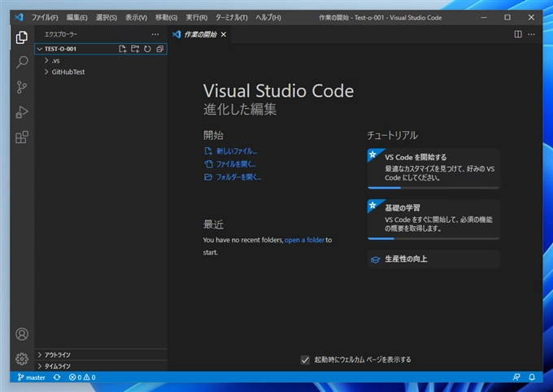This screenshot has width=553, height=392.
Task: Click the New Folder icon in TEST-O-001 header
Action: [x=135, y=49]
